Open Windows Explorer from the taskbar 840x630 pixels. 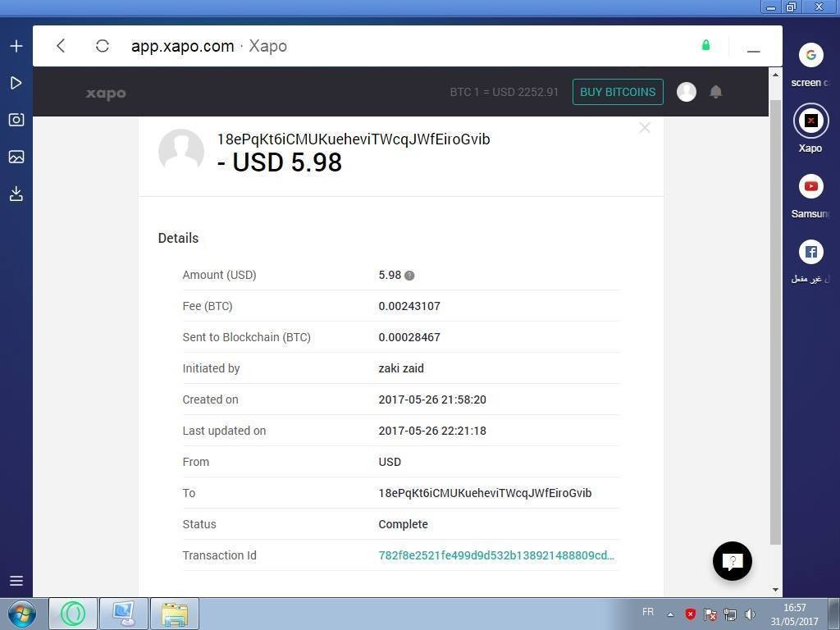tap(175, 614)
